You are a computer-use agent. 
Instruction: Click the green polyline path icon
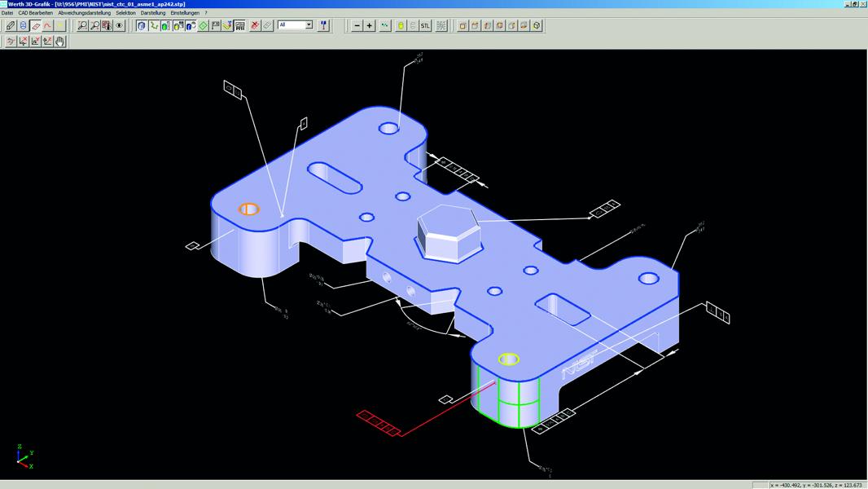[154, 25]
